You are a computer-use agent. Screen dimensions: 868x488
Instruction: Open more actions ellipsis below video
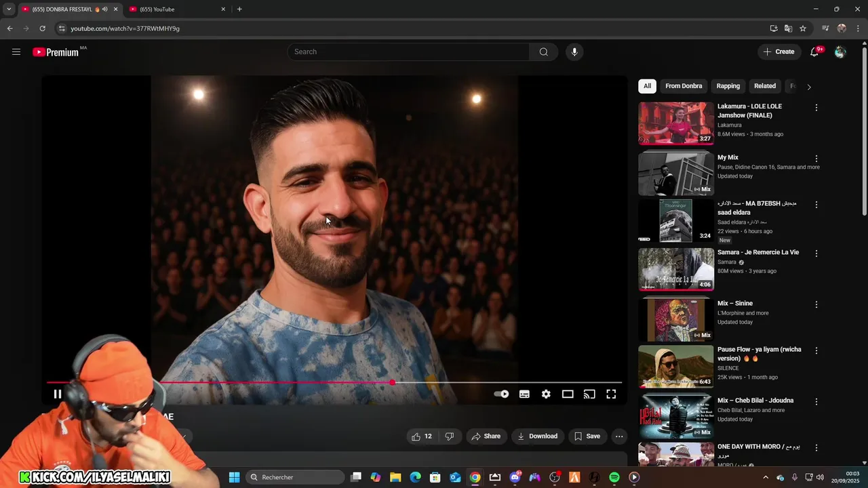[619, 436]
